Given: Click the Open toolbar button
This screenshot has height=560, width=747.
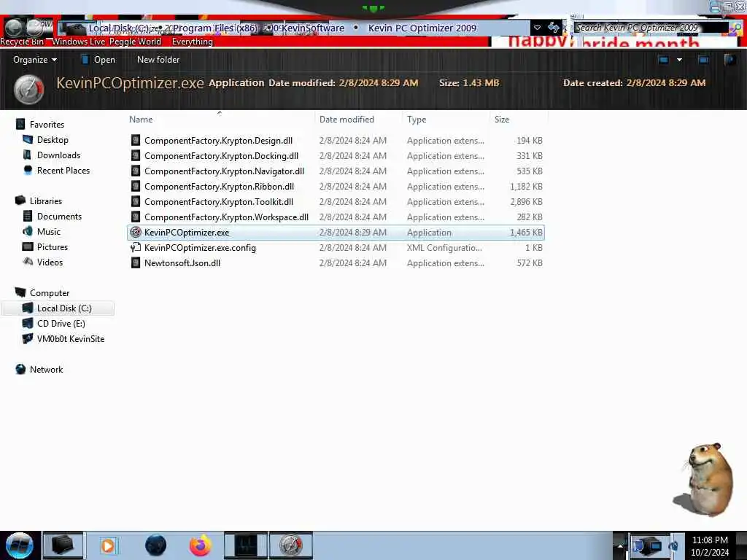Looking at the screenshot, I should click(x=98, y=60).
